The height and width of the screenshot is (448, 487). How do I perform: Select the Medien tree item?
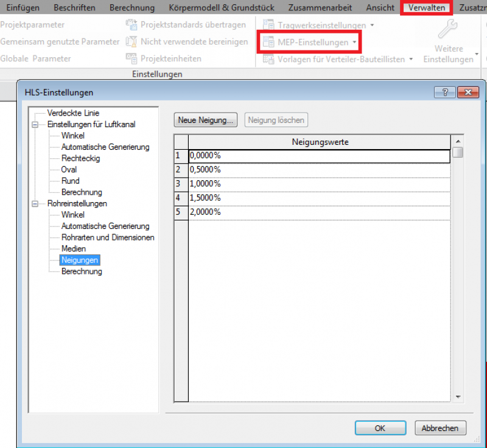[73, 249]
